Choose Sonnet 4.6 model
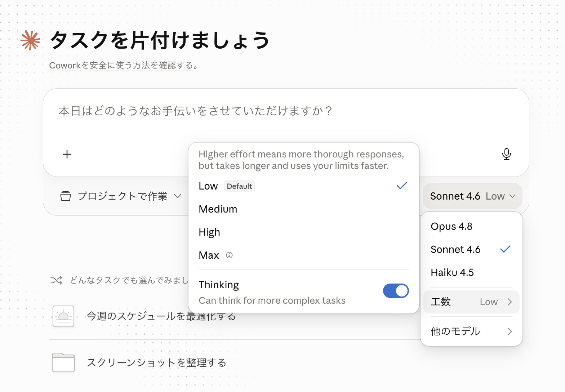This screenshot has width=565, height=392. pyautogui.click(x=471, y=249)
